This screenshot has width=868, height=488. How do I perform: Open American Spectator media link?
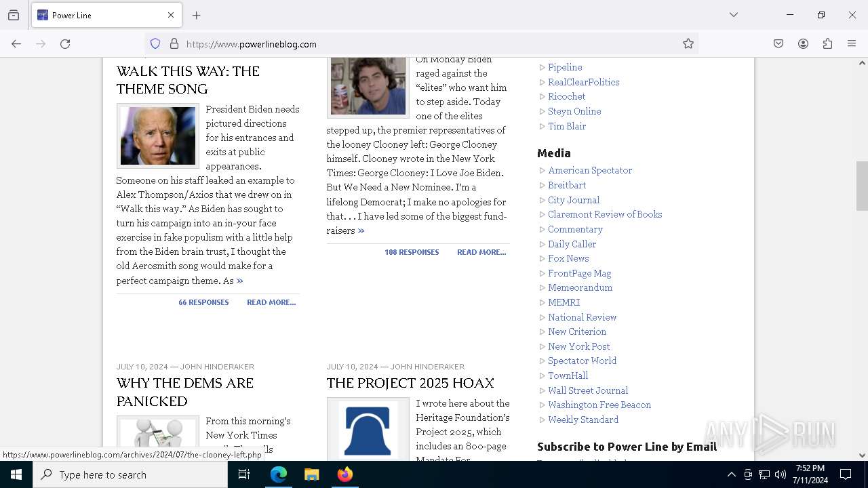click(x=590, y=170)
